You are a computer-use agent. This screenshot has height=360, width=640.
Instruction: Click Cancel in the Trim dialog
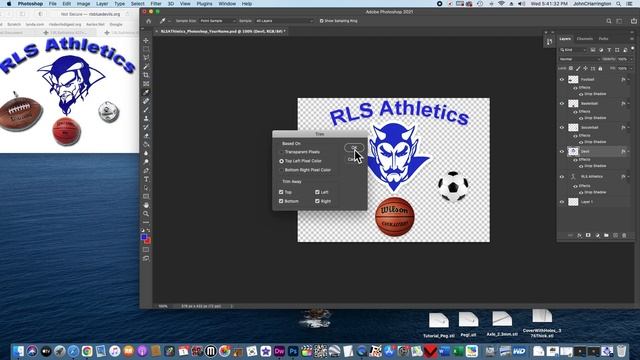coord(353,159)
